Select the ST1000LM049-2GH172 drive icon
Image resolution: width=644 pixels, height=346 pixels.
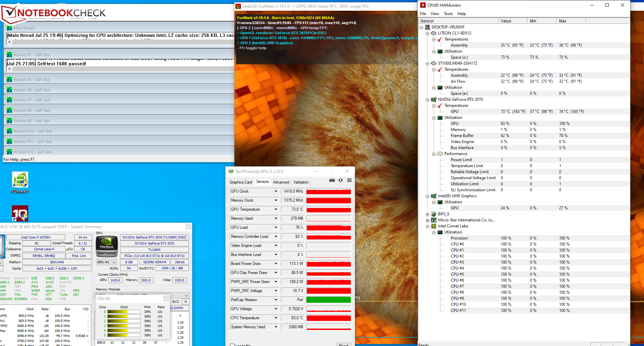(434, 63)
